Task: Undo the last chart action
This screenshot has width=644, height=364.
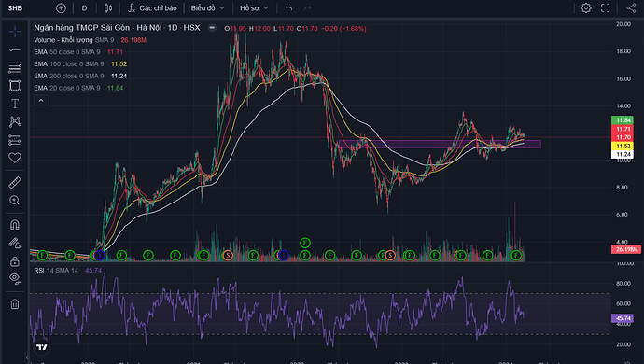Action: [x=288, y=7]
